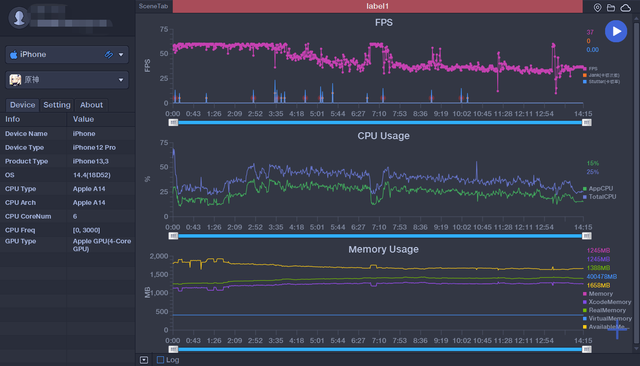Viewport: 640px width, 366px height.
Task: Click the vertical scrollbar on right edge
Action: coord(636,183)
